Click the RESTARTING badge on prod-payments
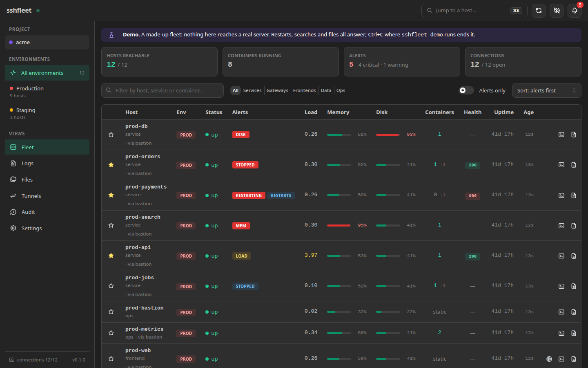Screen dimensions: 588x368 pyautogui.click(x=249, y=195)
